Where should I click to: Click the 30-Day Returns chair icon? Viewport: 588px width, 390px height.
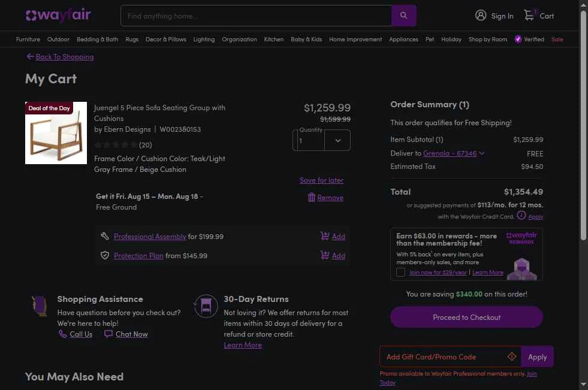pyautogui.click(x=206, y=306)
